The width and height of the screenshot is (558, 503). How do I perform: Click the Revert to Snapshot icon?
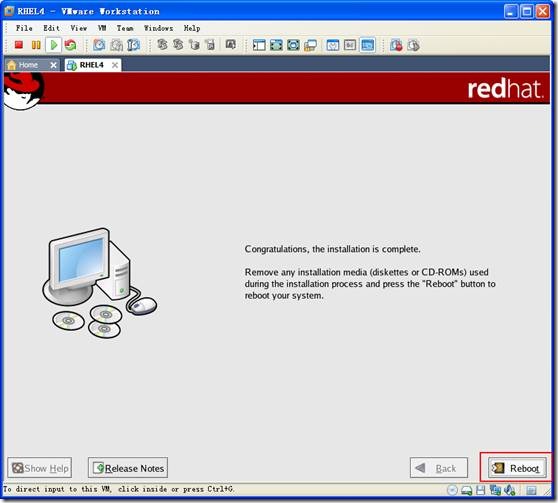point(116,45)
